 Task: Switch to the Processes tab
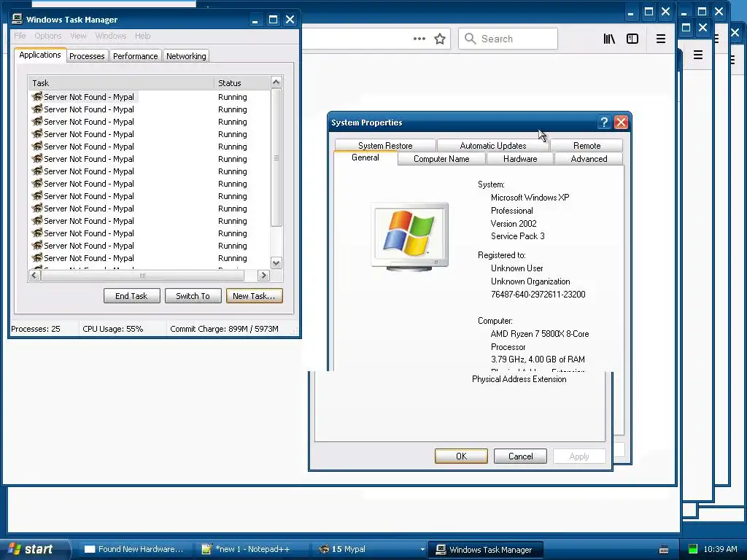(87, 56)
